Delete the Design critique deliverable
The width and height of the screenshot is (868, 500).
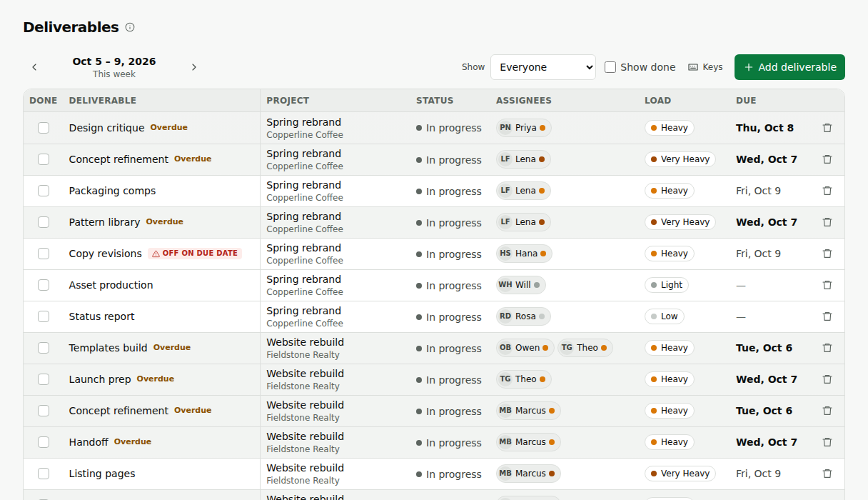tap(827, 128)
